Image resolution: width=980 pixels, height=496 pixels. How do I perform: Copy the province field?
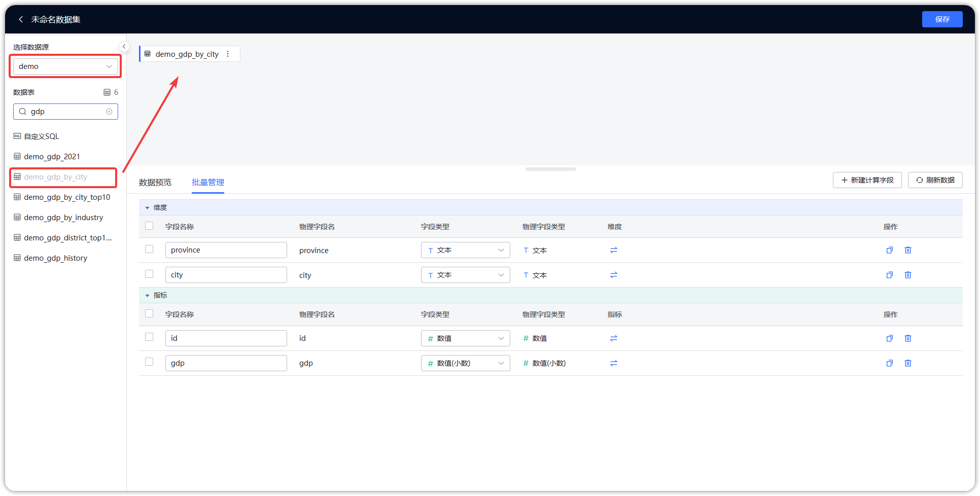click(x=889, y=250)
